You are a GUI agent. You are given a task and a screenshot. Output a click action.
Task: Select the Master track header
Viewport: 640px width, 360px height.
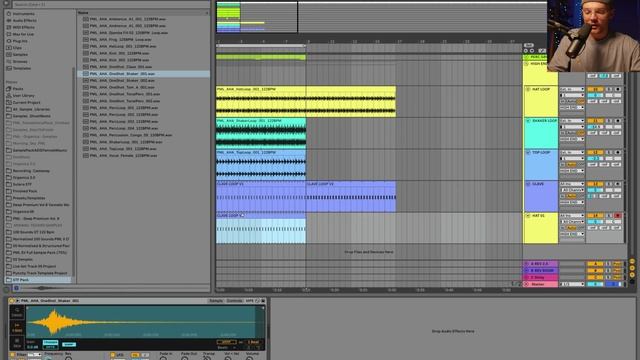(x=540, y=284)
